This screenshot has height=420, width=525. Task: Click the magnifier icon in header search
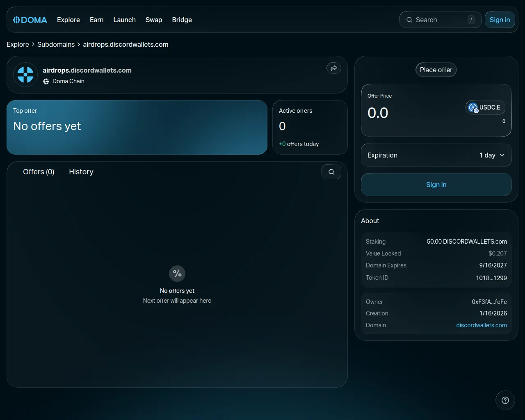409,20
